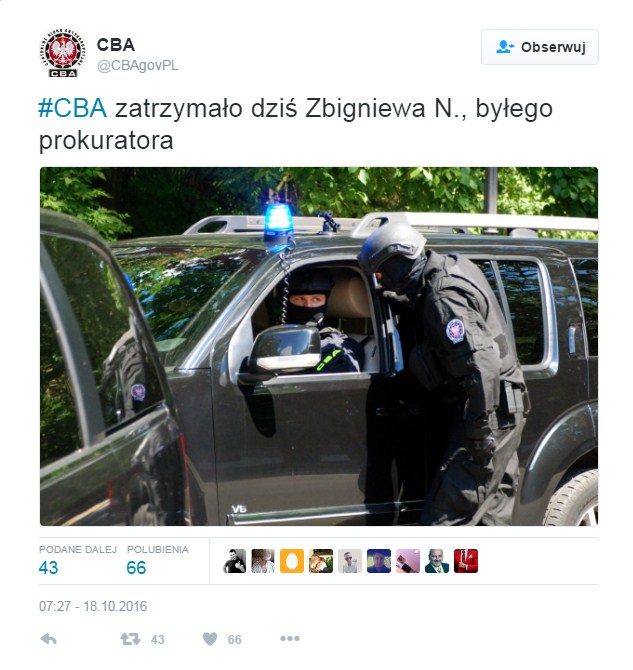The width and height of the screenshot is (633, 670).
Task: View the Podane dalej count 43
Action: tap(48, 568)
